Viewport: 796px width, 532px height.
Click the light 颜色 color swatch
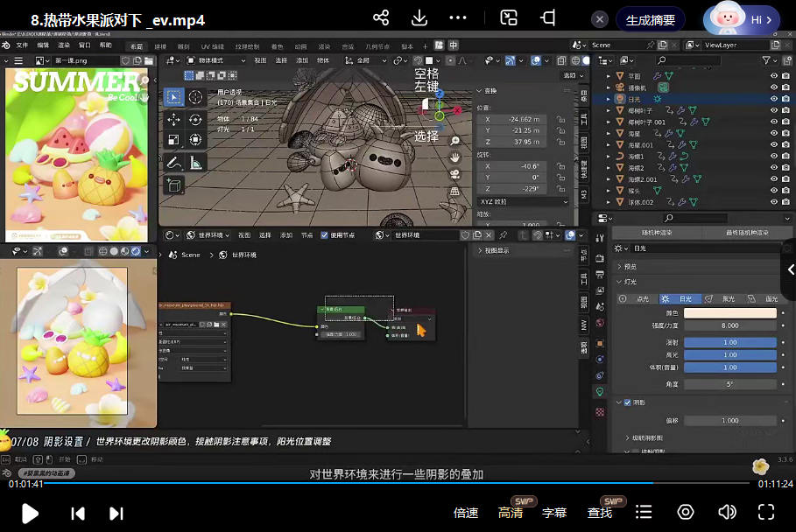coord(729,312)
